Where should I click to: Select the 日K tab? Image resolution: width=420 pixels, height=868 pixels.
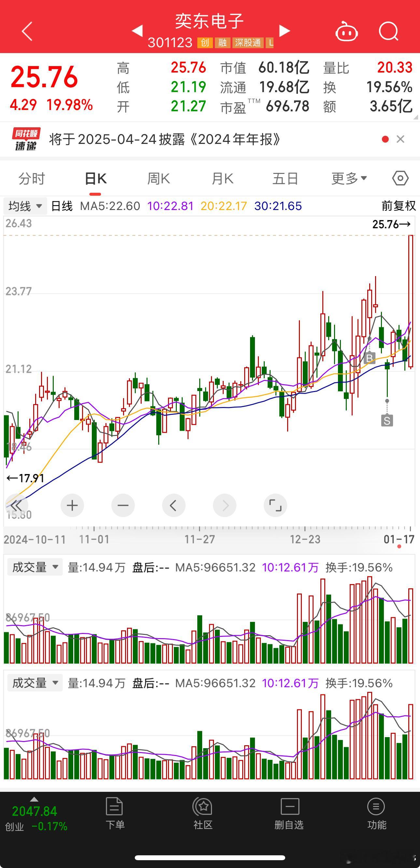[x=95, y=178]
